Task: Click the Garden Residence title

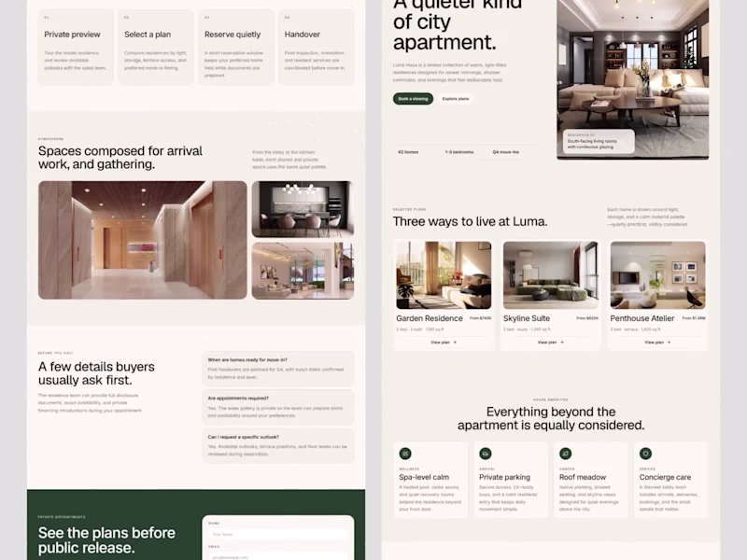Action: [x=430, y=318]
